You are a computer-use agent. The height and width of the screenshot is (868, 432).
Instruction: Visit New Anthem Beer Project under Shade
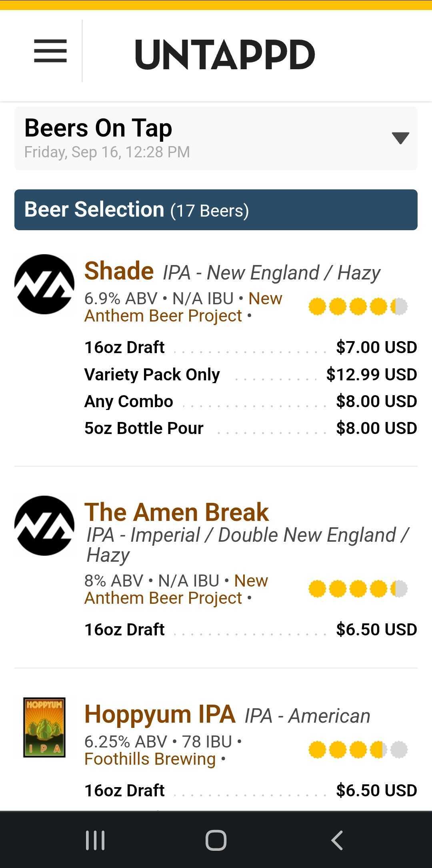coord(183,307)
